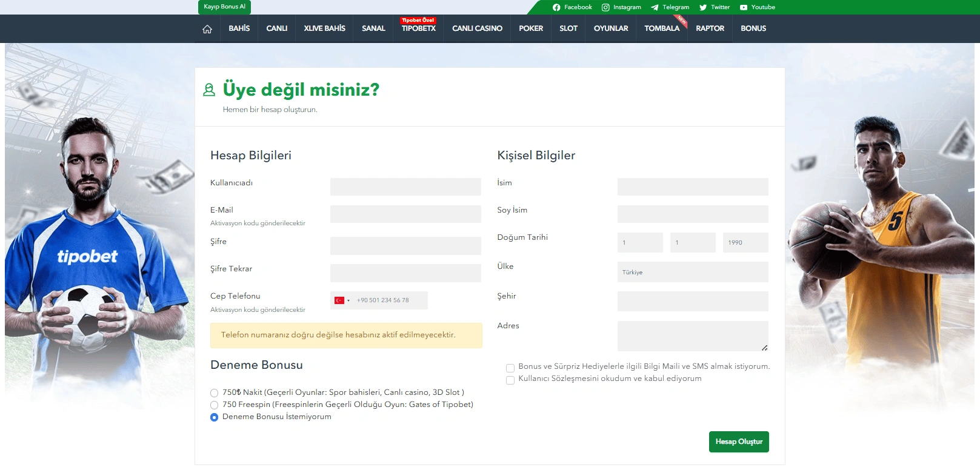Image resolution: width=980 pixels, height=473 pixels.
Task: Open the TOMBALA menu item
Action: pyautogui.click(x=662, y=28)
